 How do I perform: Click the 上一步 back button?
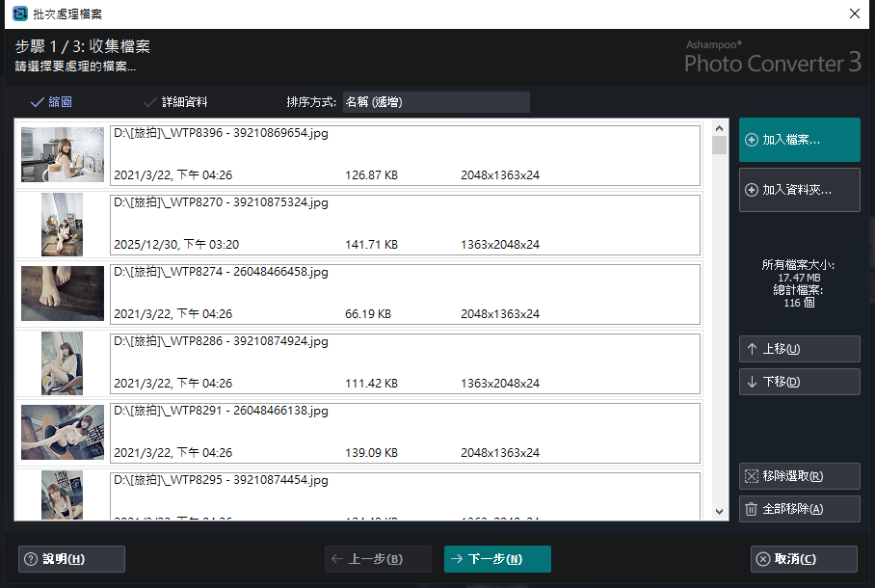[x=377, y=559]
